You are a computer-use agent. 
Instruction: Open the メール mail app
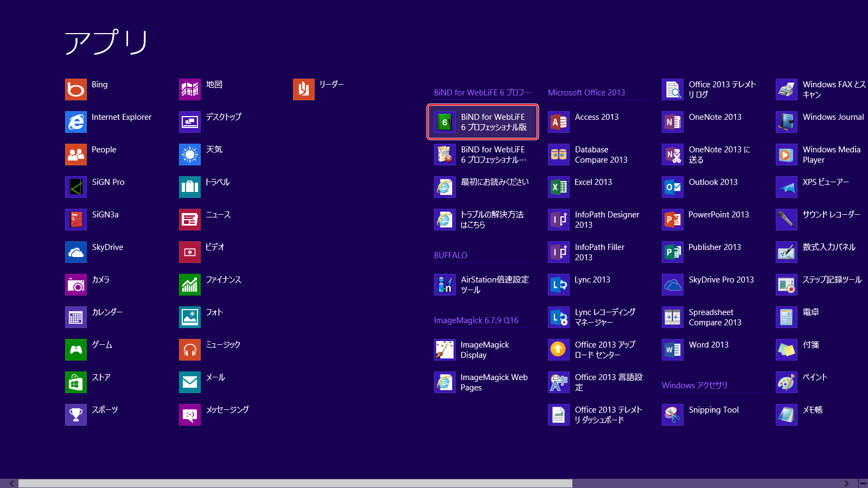click(190, 382)
